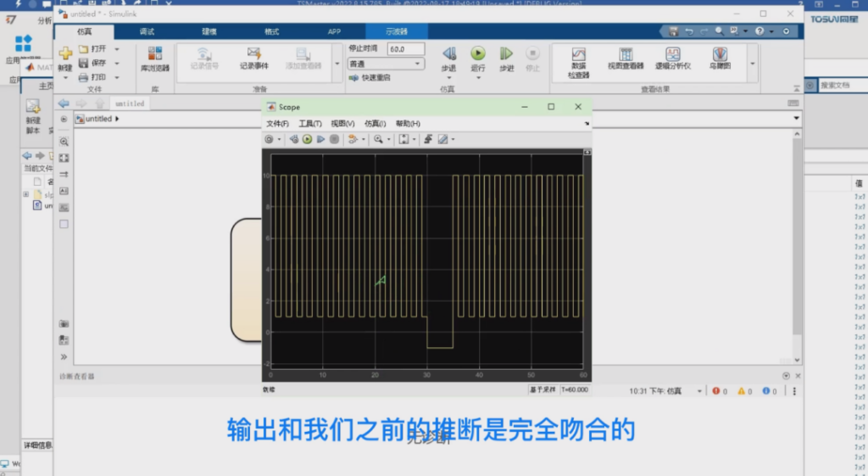Switch to the 调试 ribbon tab
Viewport: 868px width, 476px height.
pyautogui.click(x=147, y=31)
